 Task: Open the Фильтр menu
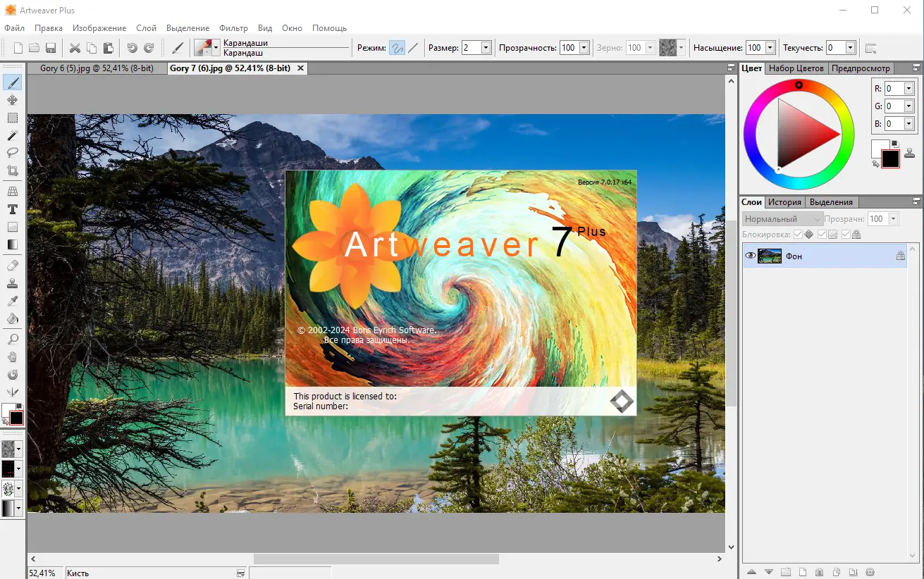[x=234, y=28]
